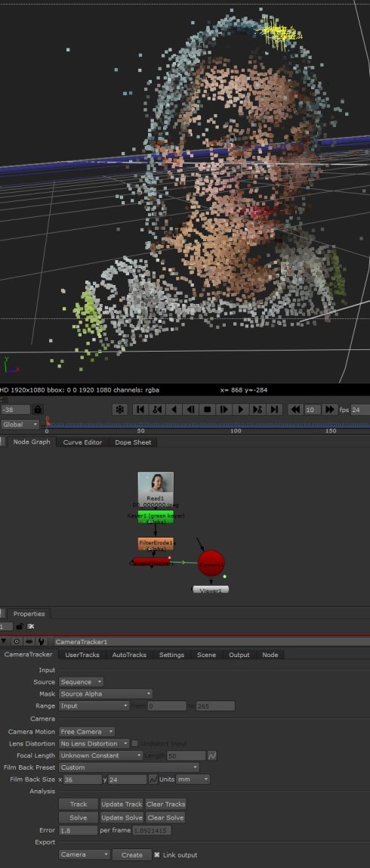Open the Units dropdown set to mm
370x868 pixels.
(x=193, y=780)
